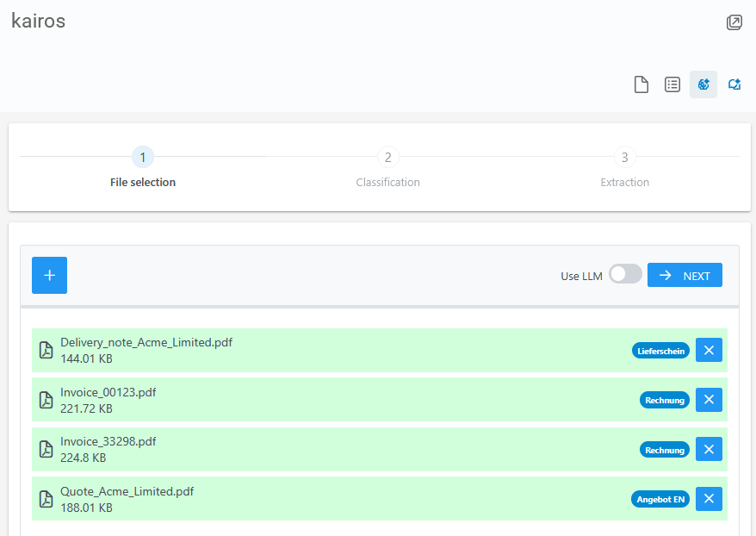
Task: Go to step 1 File selection
Action: pyautogui.click(x=143, y=158)
